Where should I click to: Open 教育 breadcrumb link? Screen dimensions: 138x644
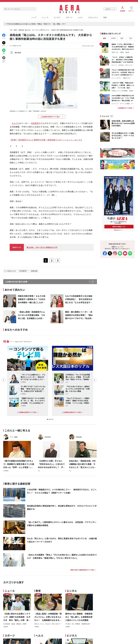click(x=15, y=30)
